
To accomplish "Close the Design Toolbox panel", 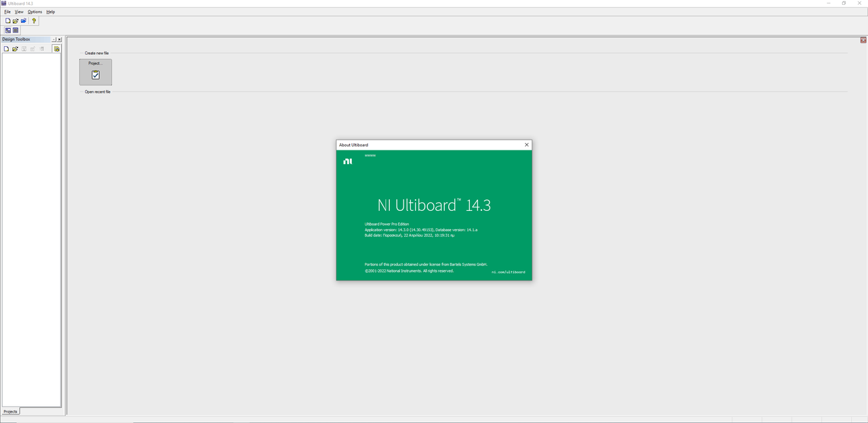I will [60, 39].
